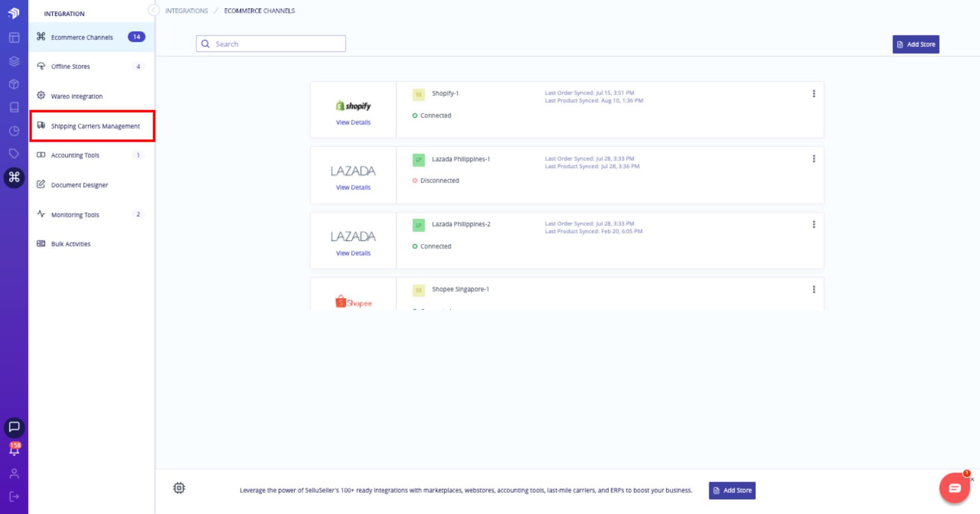Viewport: 980px width, 514px height.
Task: Click the Lazada Philippines-1 store name
Action: 461,159
